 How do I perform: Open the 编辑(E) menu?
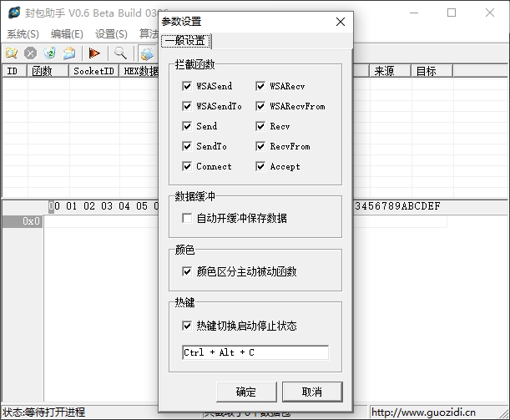tap(67, 34)
